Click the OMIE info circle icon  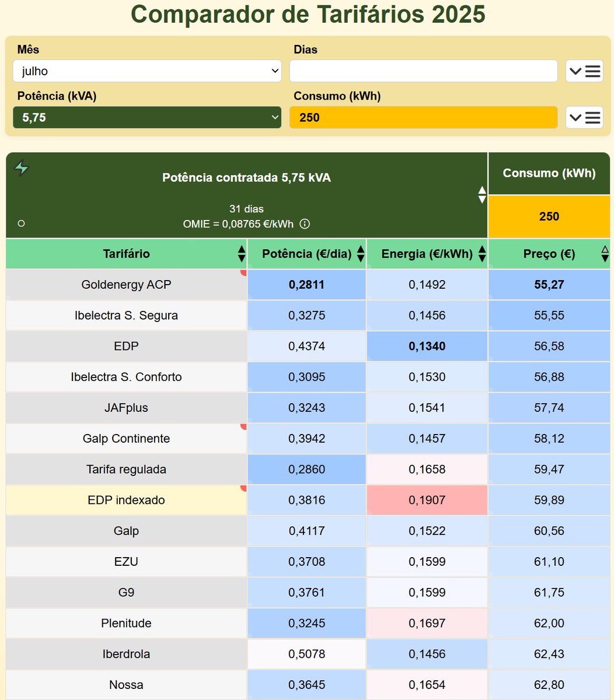tap(305, 224)
